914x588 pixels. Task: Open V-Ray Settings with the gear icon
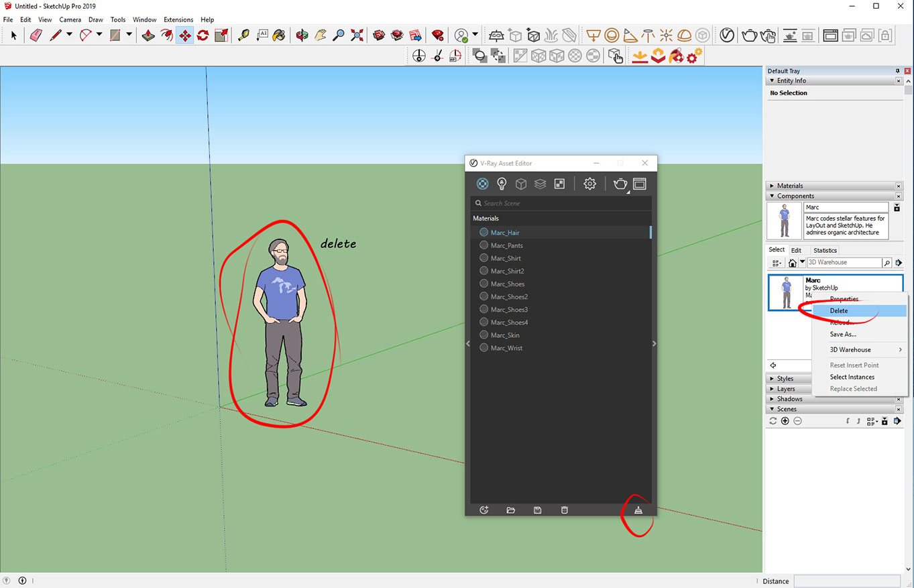[x=589, y=183]
